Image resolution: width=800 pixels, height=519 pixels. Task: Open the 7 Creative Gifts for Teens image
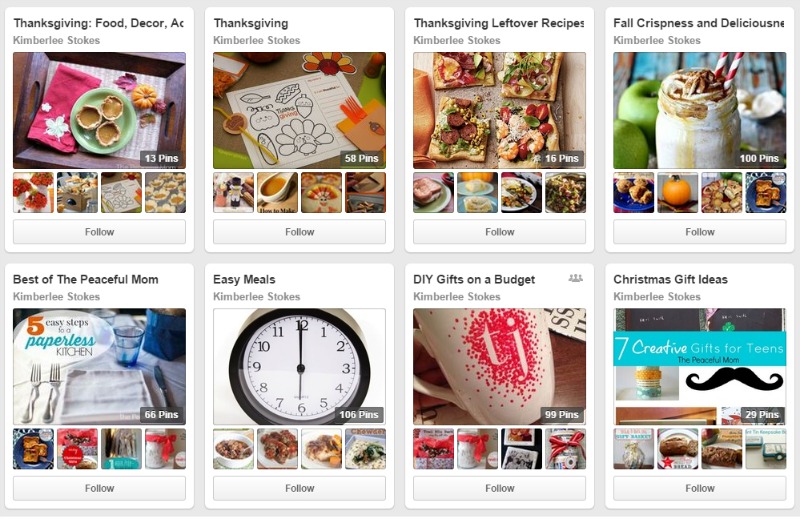coord(699,366)
